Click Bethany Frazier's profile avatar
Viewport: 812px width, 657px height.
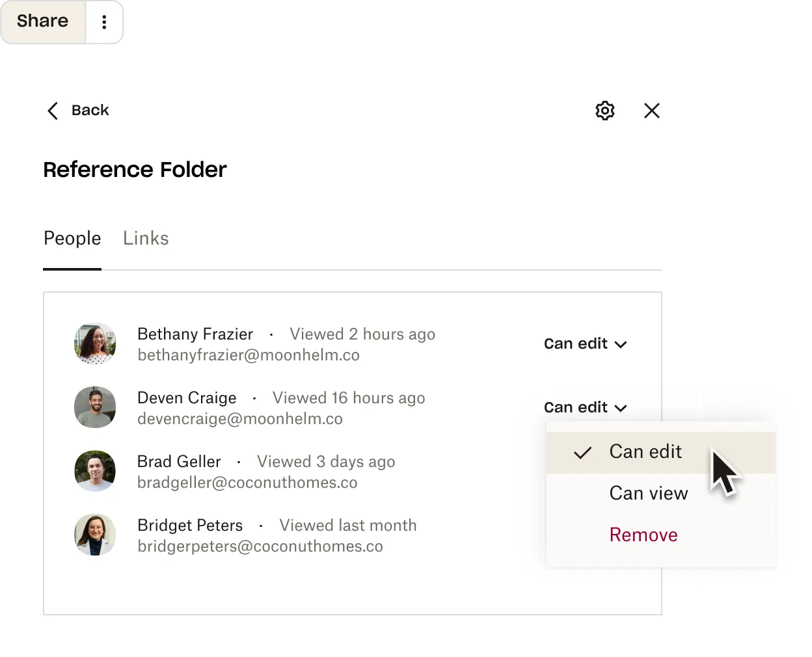(95, 343)
